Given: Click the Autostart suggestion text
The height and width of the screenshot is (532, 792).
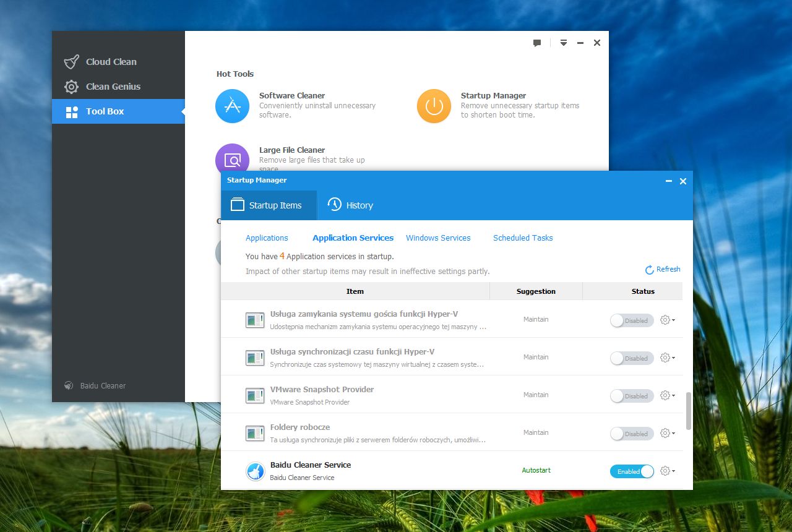Looking at the screenshot, I should click(x=536, y=471).
